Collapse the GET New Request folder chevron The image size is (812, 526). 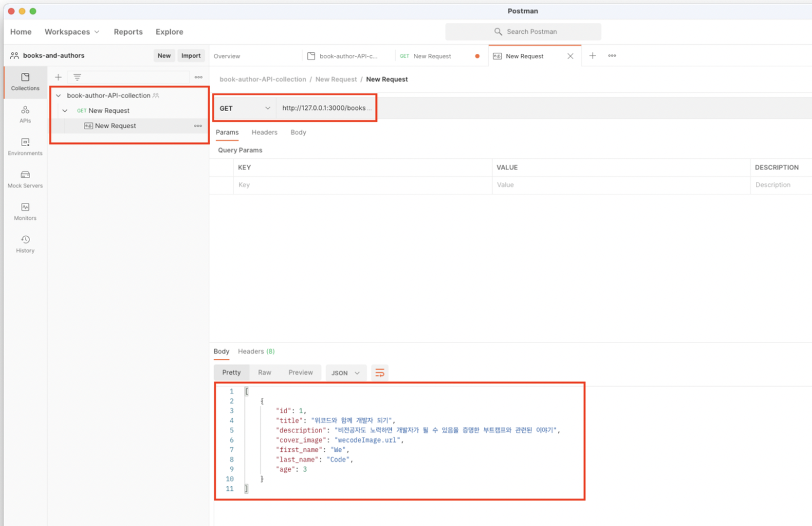[x=65, y=111]
